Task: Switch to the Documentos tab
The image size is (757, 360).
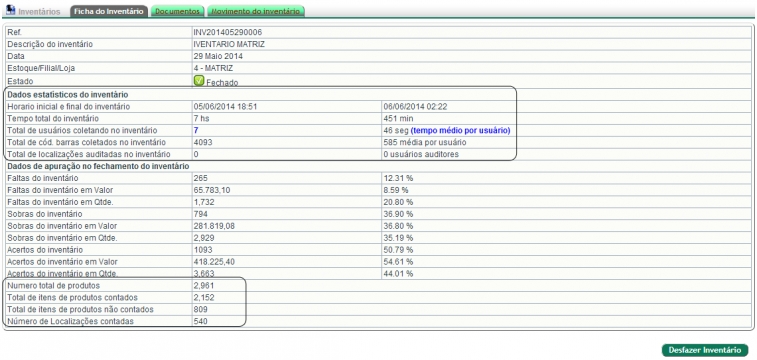Action: click(x=177, y=11)
